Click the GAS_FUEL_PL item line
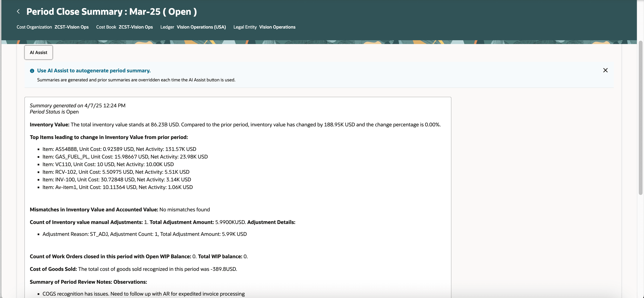The width and height of the screenshot is (644, 298). [125, 157]
